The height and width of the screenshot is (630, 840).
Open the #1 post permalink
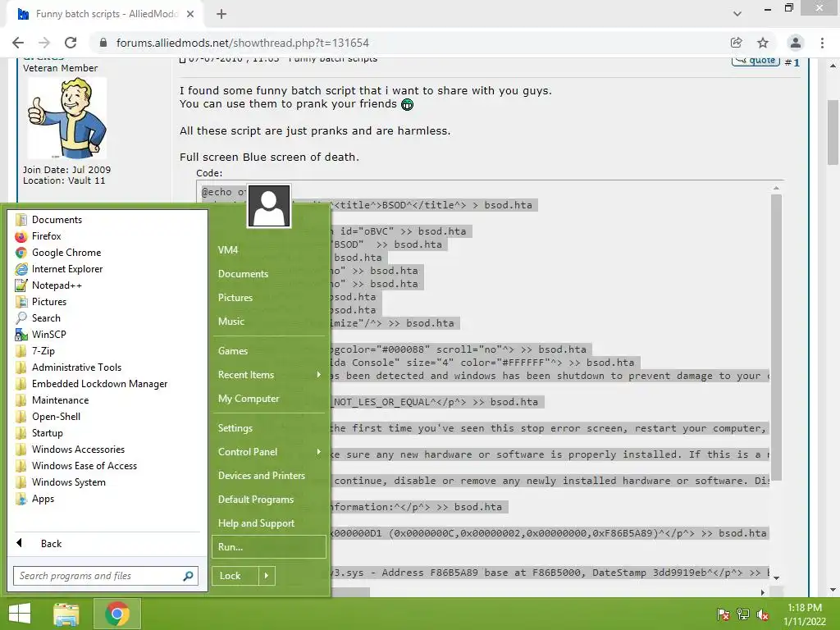pyautogui.click(x=796, y=62)
